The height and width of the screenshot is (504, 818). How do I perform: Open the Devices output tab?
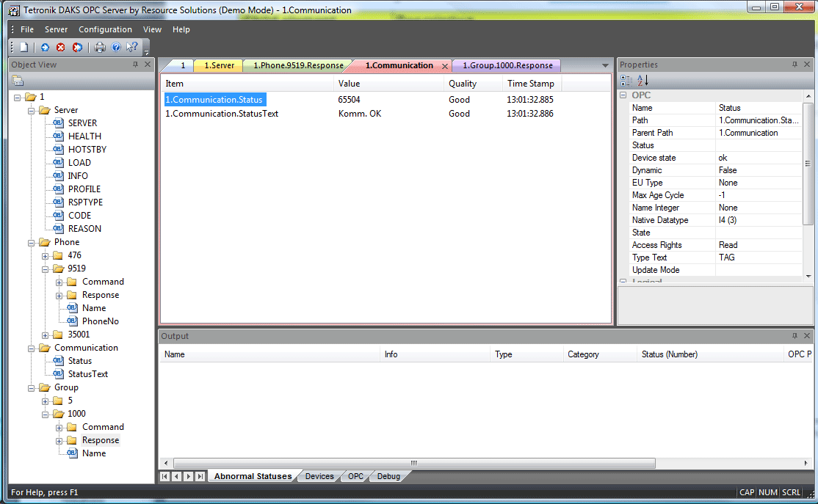[x=319, y=476]
